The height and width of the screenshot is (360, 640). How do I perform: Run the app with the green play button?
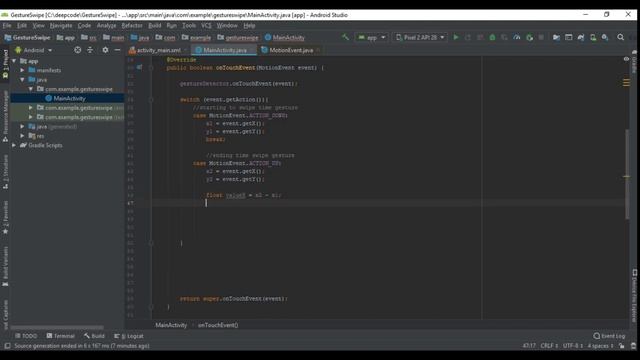coord(456,37)
